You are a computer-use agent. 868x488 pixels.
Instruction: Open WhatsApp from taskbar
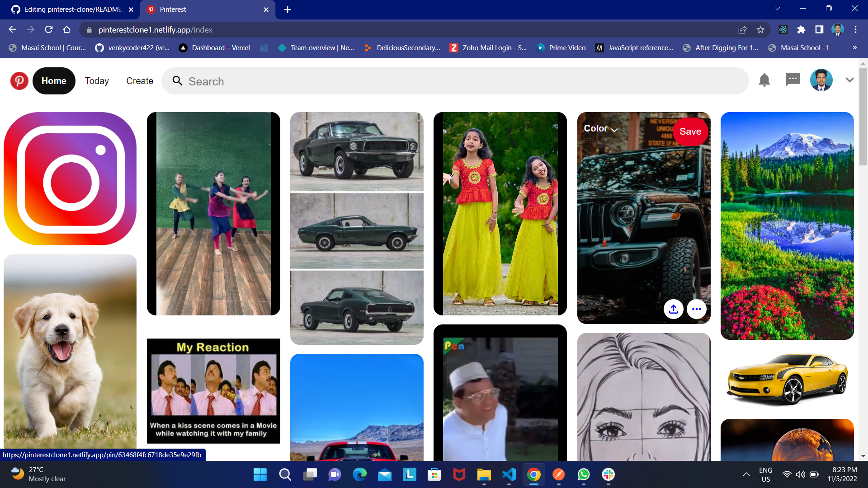pos(584,474)
